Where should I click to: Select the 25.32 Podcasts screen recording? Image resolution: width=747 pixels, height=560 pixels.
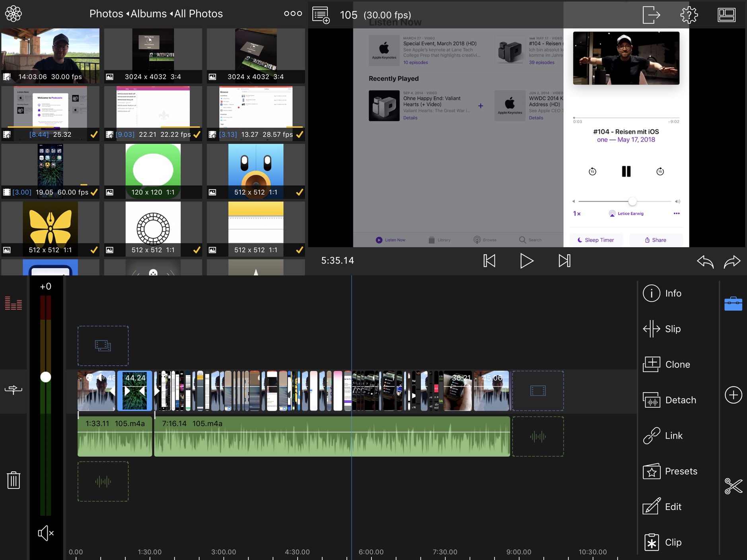coord(50,113)
